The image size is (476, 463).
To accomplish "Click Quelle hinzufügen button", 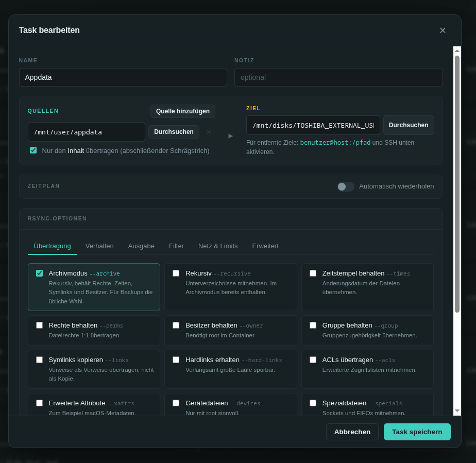I will point(183,111).
